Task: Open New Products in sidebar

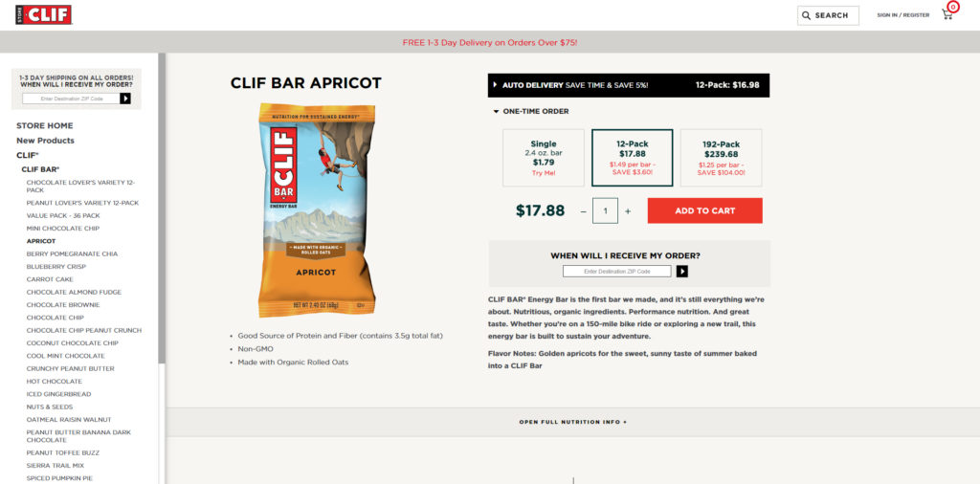Action: 45,141
